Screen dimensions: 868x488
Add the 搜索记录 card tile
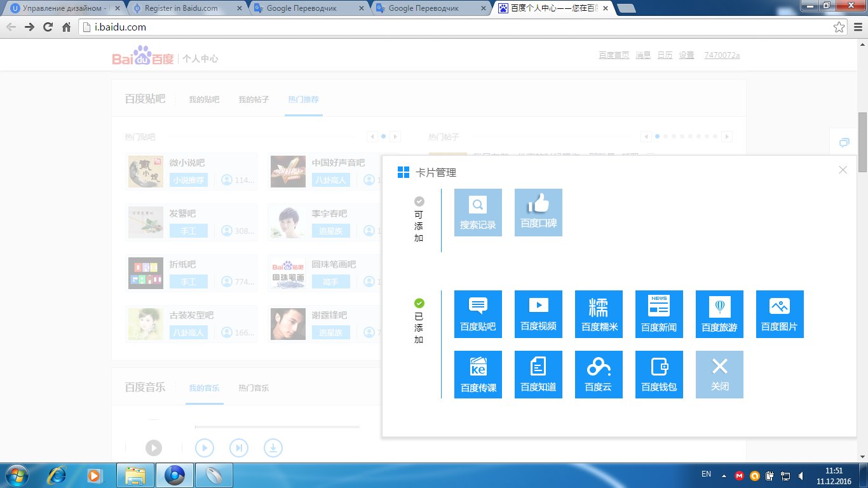point(478,212)
